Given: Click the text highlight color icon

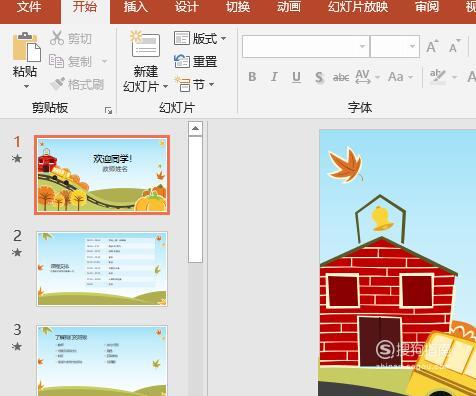Looking at the screenshot, I should [x=437, y=77].
